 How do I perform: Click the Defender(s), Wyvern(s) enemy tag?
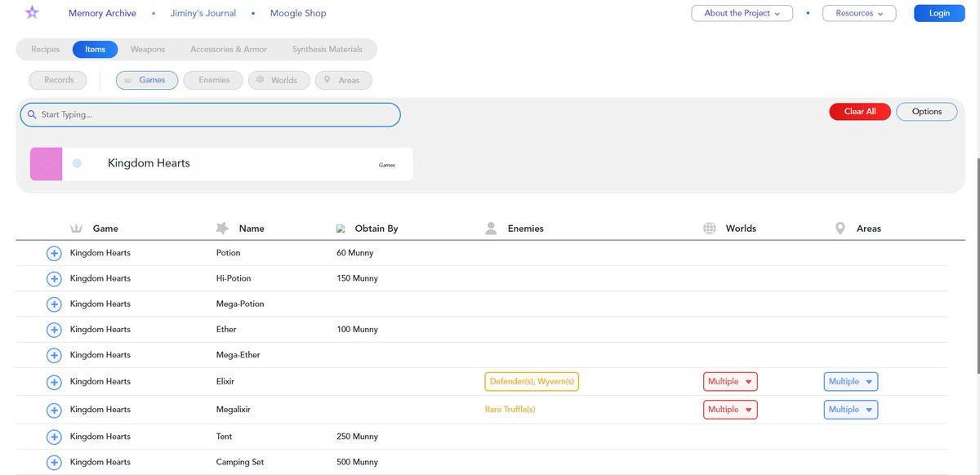532,382
